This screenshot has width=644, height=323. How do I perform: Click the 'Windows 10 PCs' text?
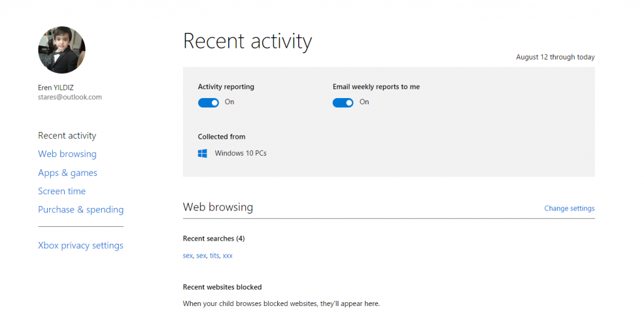241,153
